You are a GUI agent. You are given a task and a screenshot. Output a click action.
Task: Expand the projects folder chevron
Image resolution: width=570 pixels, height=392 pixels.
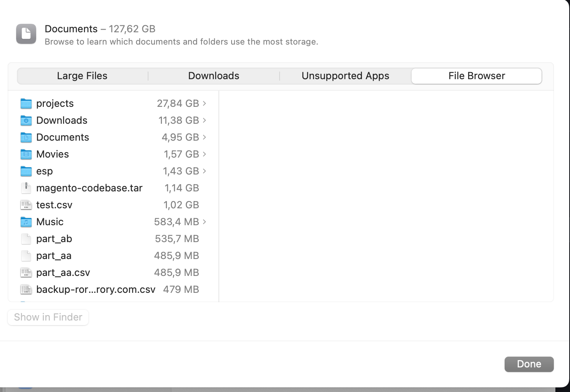tap(205, 103)
